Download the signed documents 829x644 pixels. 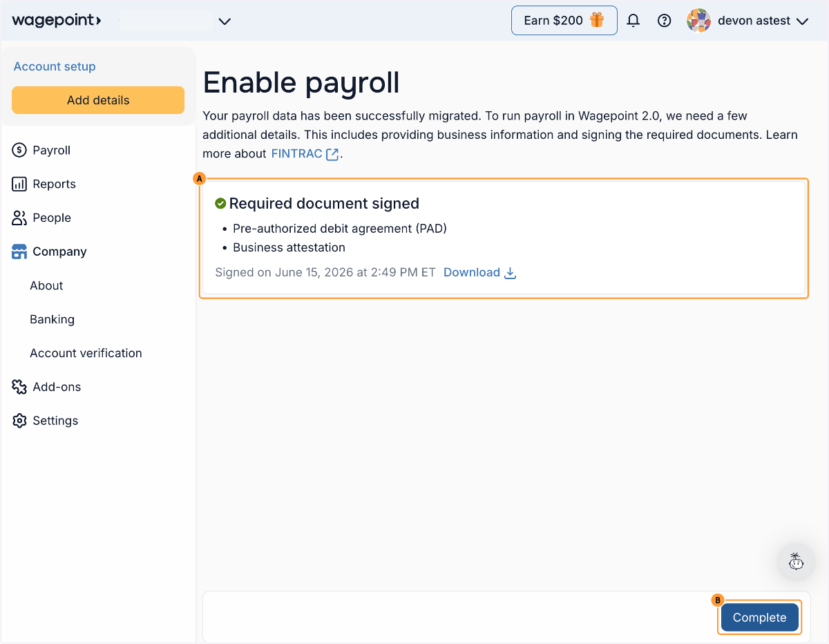pos(480,272)
